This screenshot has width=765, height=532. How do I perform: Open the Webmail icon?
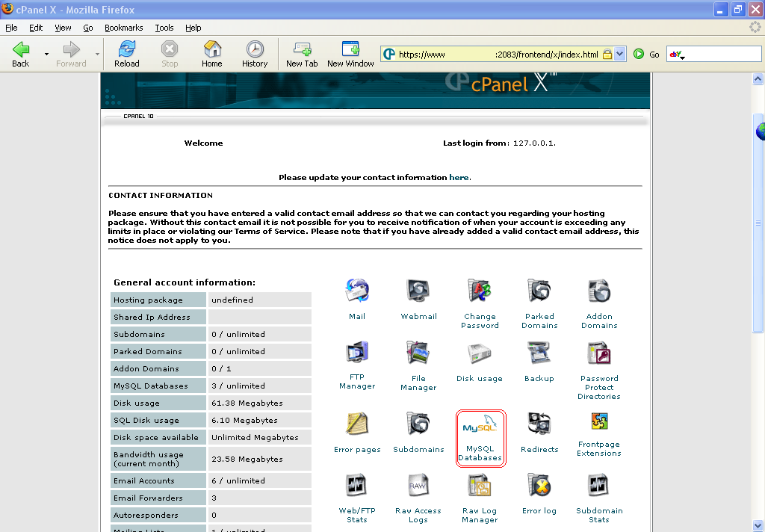(x=418, y=291)
